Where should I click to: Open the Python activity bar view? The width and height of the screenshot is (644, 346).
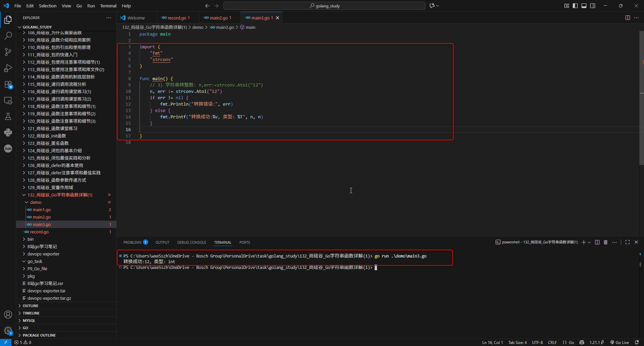click(x=8, y=132)
